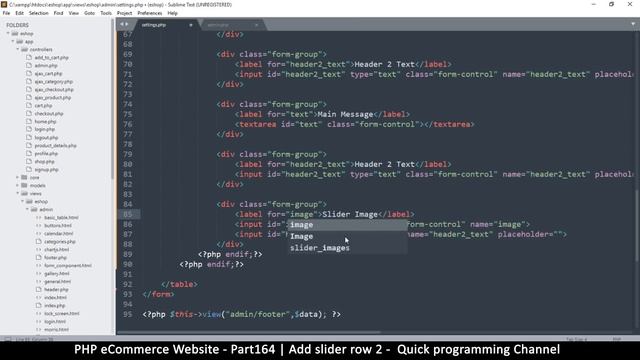The height and width of the screenshot is (360, 640).
Task: Click the file icon beside profile.php
Action: click(x=29, y=153)
